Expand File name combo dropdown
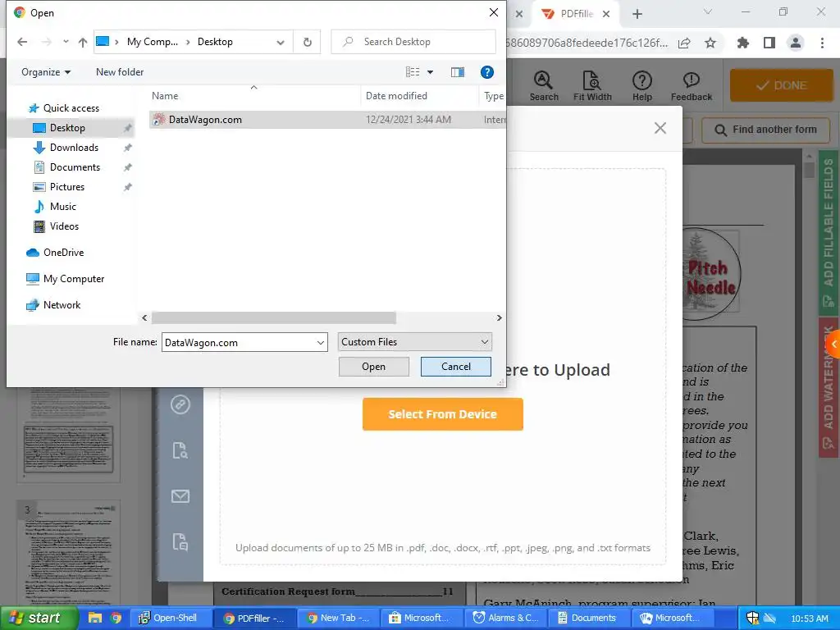 [x=321, y=342]
